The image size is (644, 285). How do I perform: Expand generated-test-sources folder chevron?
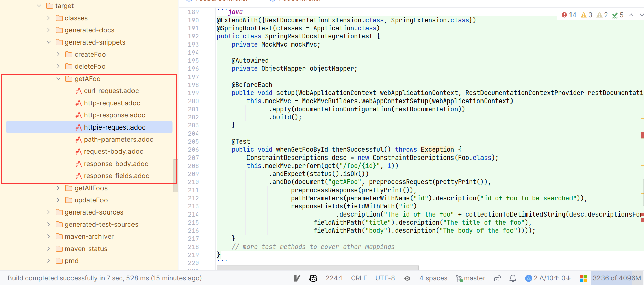coord(49,224)
